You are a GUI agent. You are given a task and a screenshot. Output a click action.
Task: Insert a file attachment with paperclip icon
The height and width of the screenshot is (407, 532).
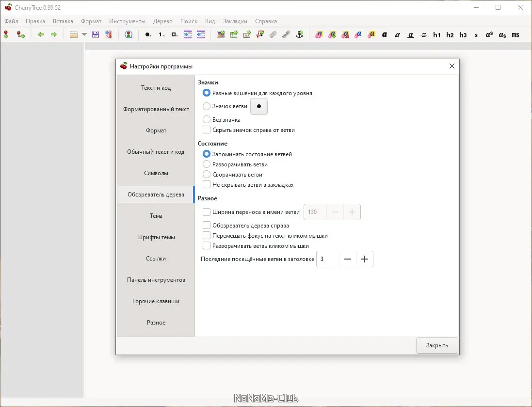pos(273,34)
